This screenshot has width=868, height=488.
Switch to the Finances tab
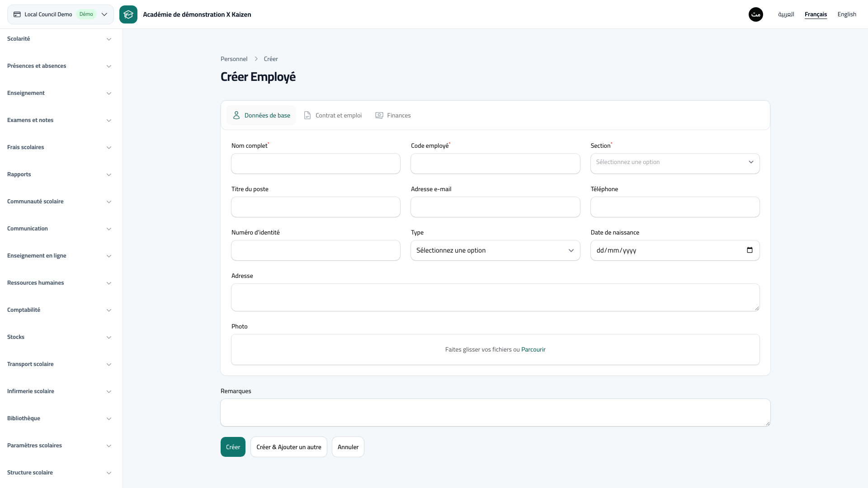pyautogui.click(x=393, y=115)
